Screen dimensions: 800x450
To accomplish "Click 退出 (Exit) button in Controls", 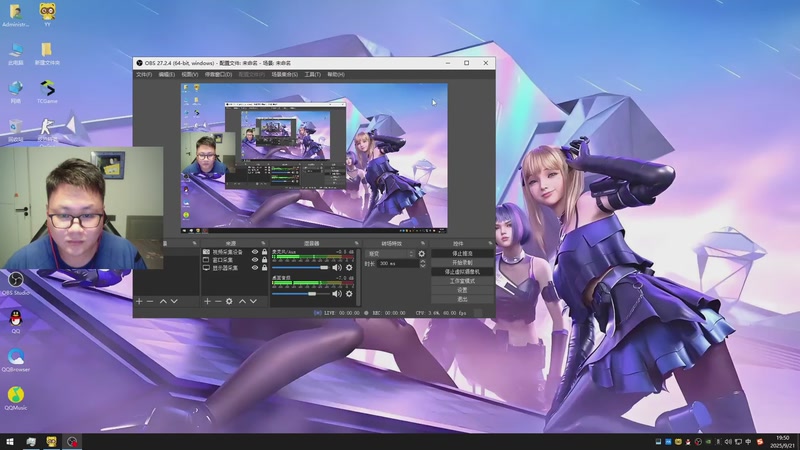I will [x=462, y=299].
